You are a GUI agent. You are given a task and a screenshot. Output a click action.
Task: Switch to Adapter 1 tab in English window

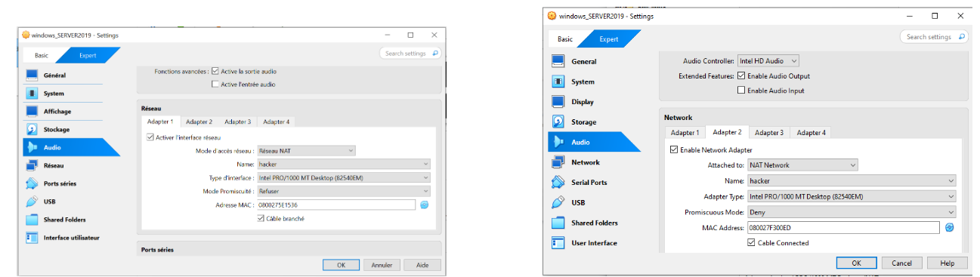(x=686, y=133)
